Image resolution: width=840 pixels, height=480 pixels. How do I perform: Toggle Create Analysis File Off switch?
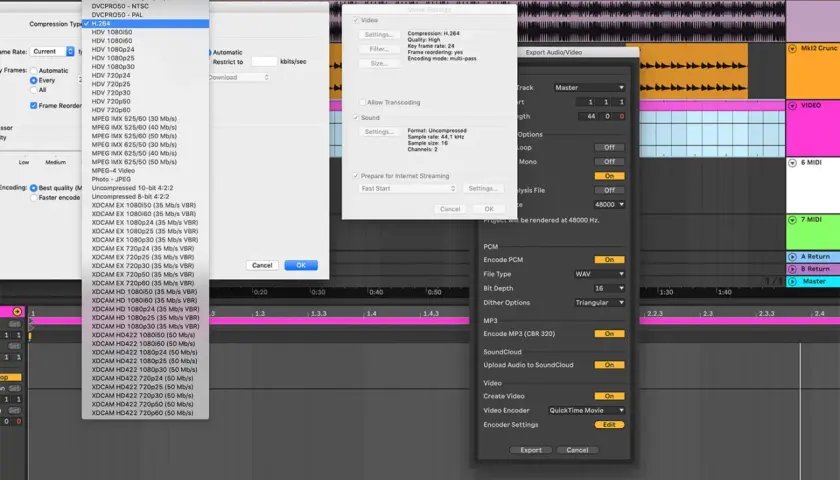(x=609, y=190)
